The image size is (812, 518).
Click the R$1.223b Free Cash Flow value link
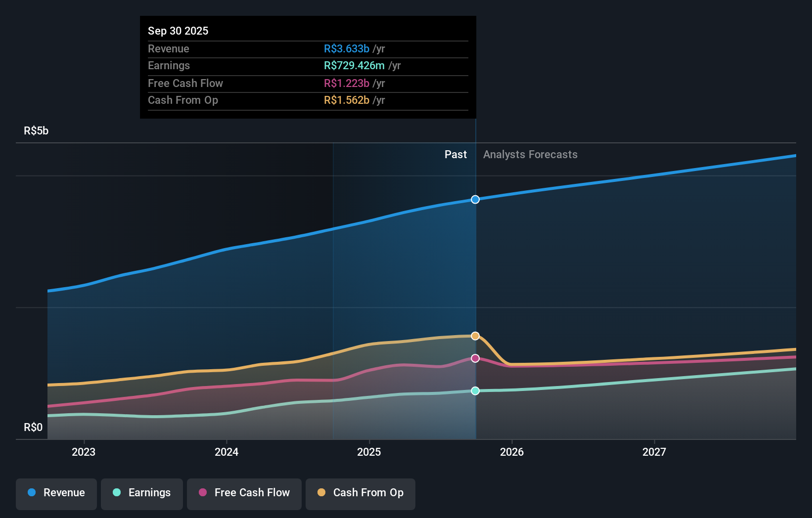tap(346, 83)
